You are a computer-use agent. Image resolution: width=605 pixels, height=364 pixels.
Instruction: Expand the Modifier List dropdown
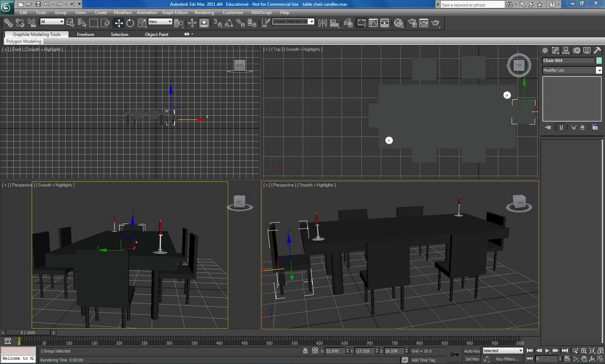point(599,70)
